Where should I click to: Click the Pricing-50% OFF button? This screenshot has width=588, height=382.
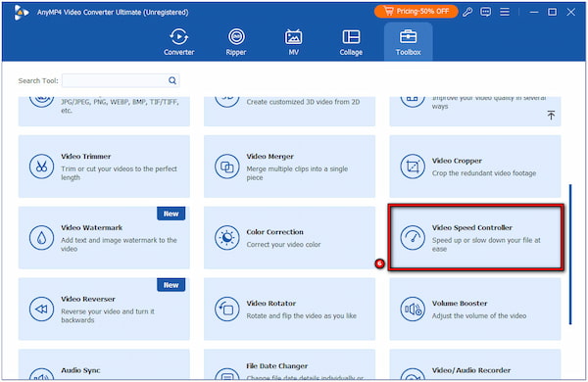coord(416,12)
